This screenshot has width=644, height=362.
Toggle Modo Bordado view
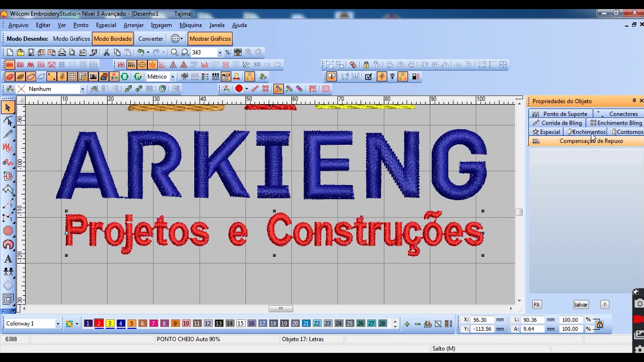click(x=113, y=39)
